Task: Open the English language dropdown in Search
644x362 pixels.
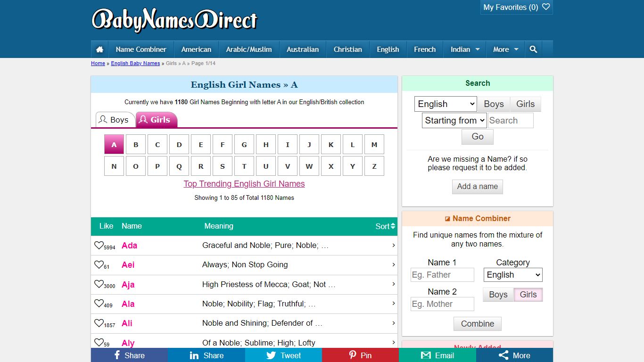Action: tap(446, 104)
